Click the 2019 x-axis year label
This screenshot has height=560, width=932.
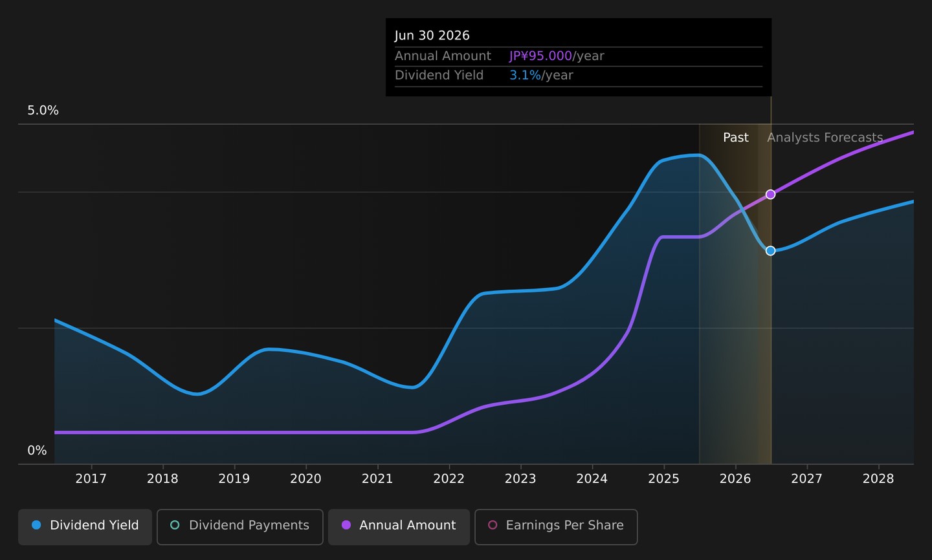[234, 479]
